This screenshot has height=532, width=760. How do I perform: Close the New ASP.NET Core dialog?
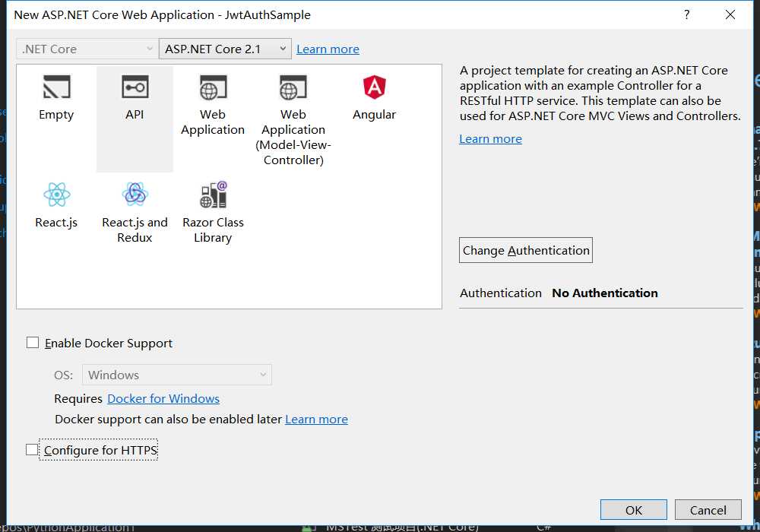(730, 14)
